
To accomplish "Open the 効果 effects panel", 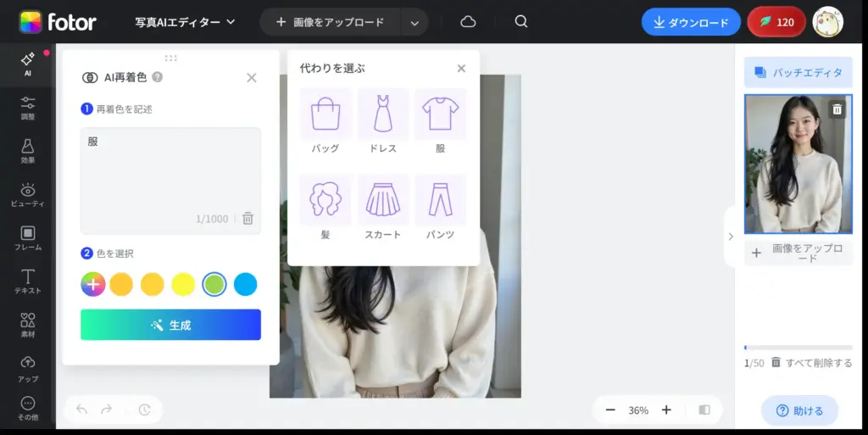I will click(x=27, y=151).
